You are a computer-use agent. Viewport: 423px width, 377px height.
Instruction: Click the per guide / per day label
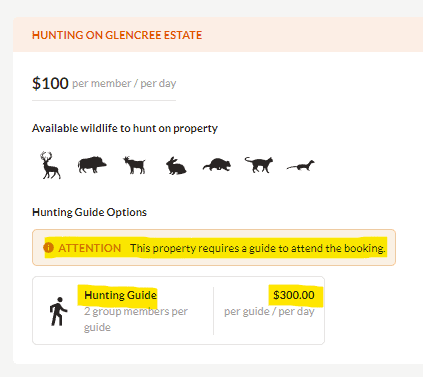click(x=269, y=311)
